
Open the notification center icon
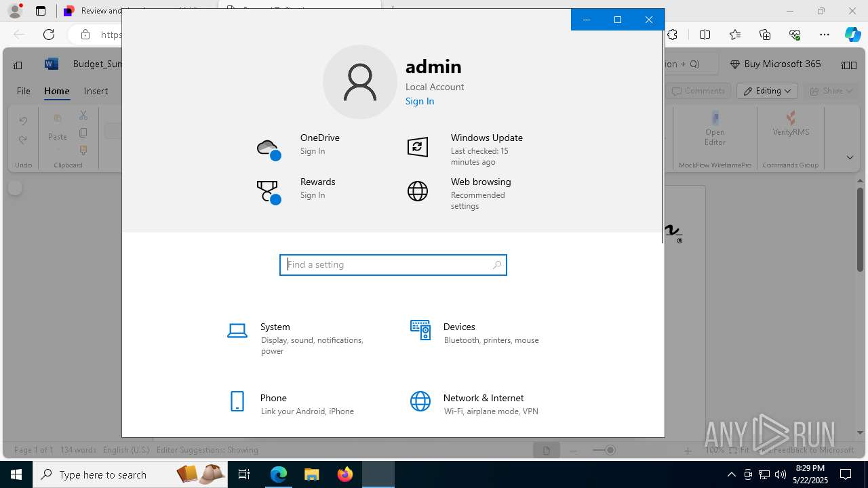(846, 474)
